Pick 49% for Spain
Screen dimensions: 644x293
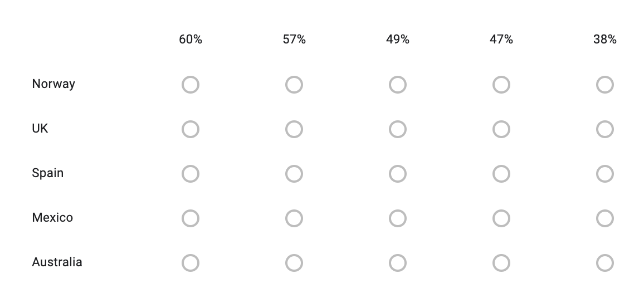398,174
